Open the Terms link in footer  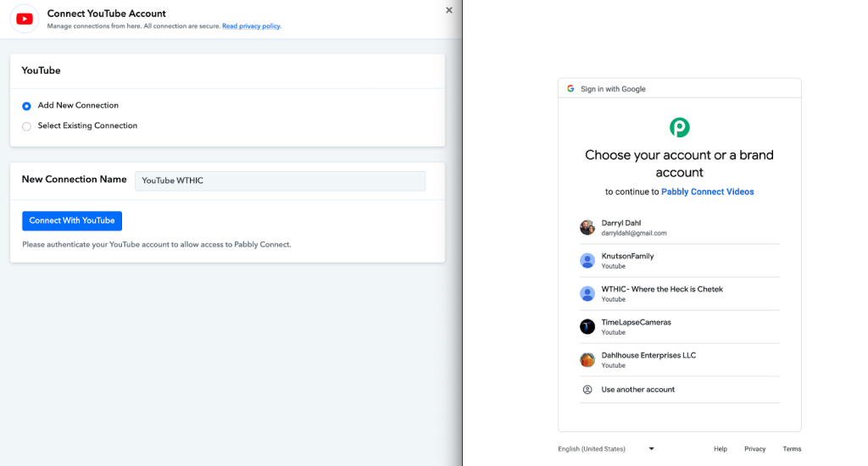792,449
